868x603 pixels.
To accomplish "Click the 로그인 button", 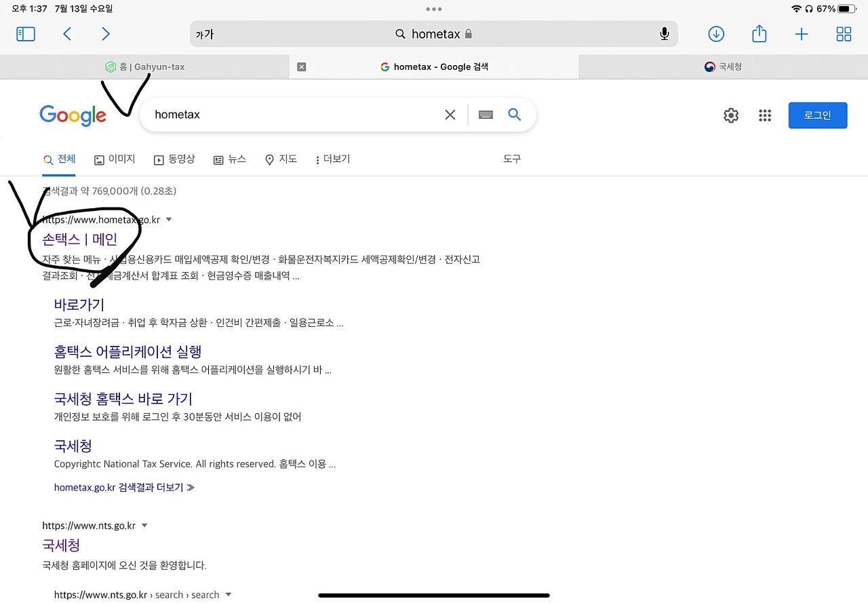I will pyautogui.click(x=818, y=115).
